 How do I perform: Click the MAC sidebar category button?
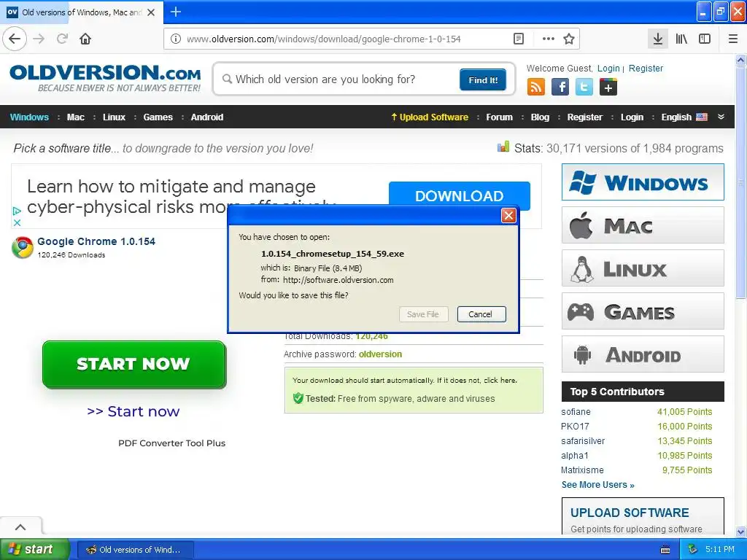tap(643, 225)
